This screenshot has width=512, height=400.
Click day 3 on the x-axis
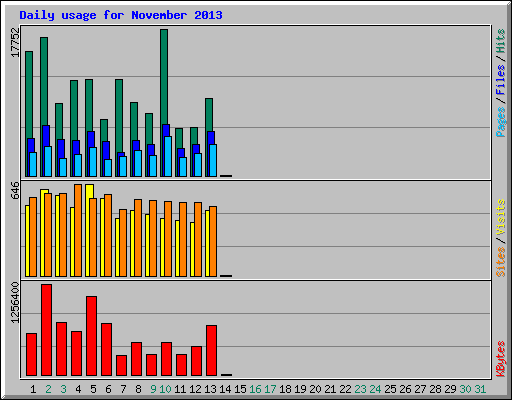[x=63, y=389]
